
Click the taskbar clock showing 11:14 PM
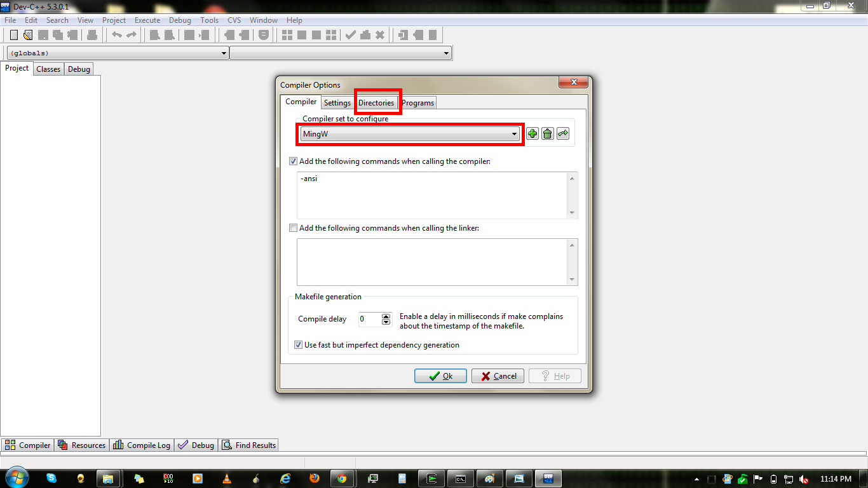coord(836,479)
